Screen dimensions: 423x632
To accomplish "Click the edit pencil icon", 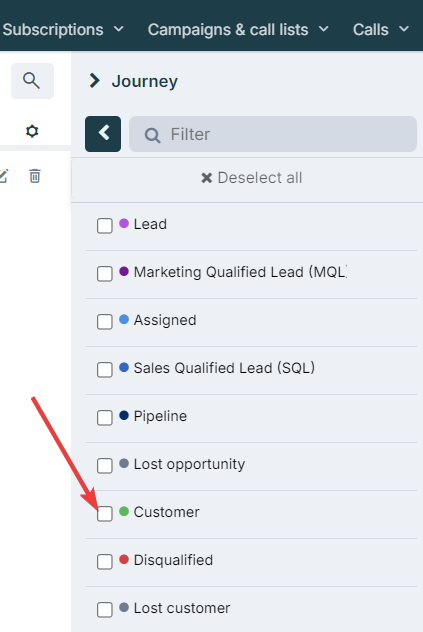I will coord(4,176).
